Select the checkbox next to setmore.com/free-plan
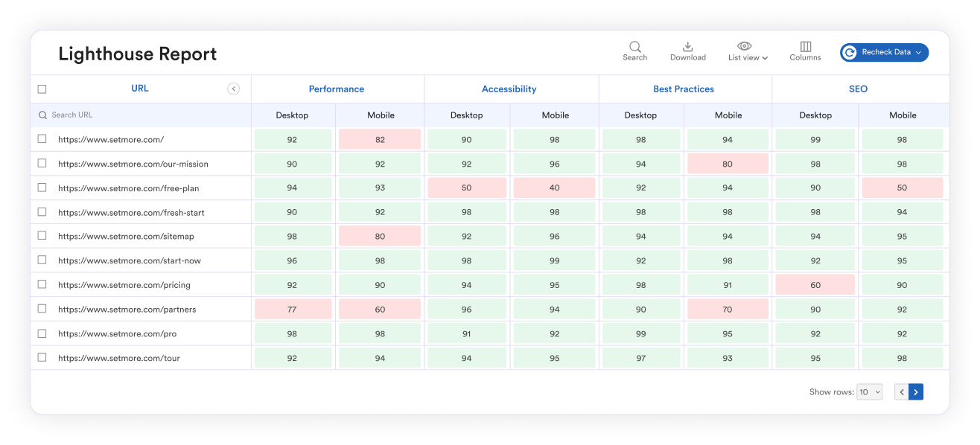The width and height of the screenshot is (980, 445). 42,188
